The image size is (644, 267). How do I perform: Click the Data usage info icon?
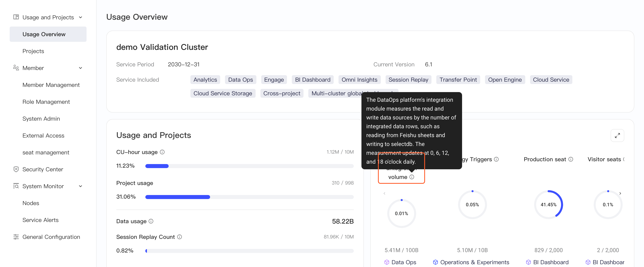pyautogui.click(x=151, y=221)
